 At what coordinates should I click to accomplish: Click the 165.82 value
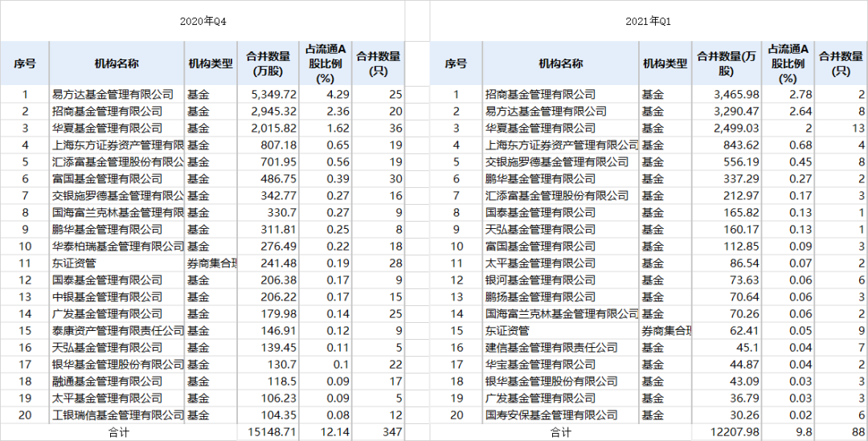pos(743,213)
